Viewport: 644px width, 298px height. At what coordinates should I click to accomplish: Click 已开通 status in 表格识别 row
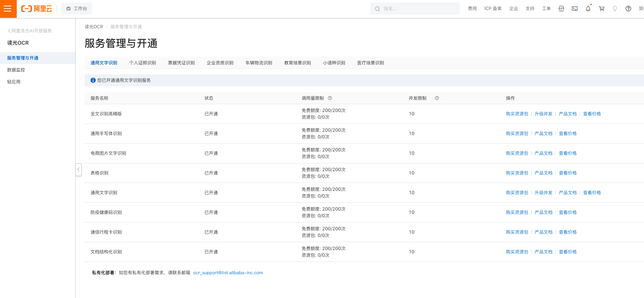(x=211, y=173)
